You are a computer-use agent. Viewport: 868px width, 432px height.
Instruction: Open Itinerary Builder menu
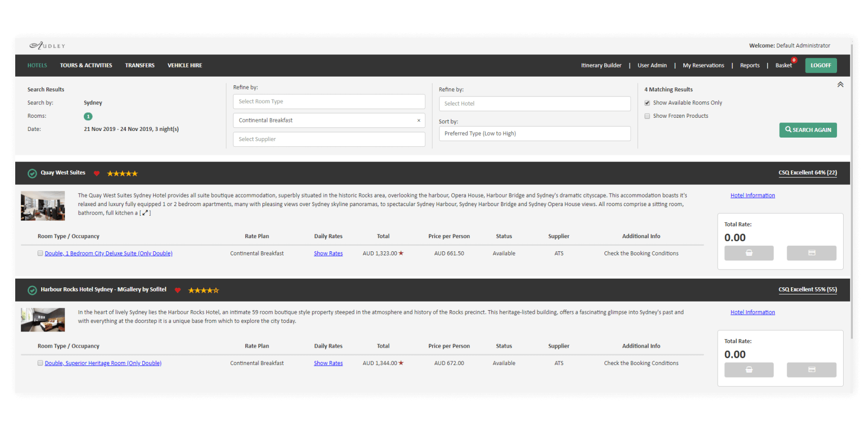[x=601, y=65]
